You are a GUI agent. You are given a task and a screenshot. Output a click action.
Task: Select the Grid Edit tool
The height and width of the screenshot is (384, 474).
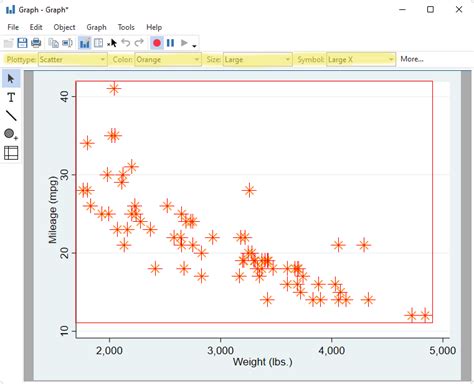[11, 153]
